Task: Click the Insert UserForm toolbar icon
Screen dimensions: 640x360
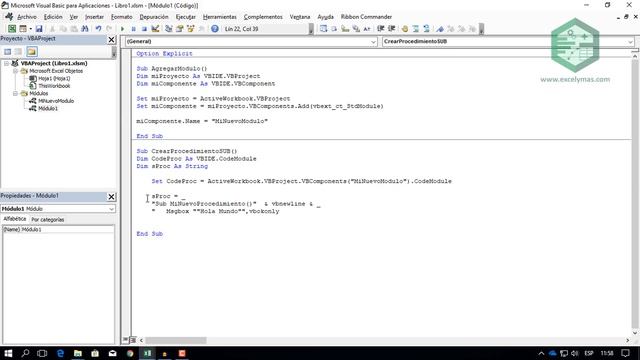Action: pyautogui.click(x=23, y=29)
